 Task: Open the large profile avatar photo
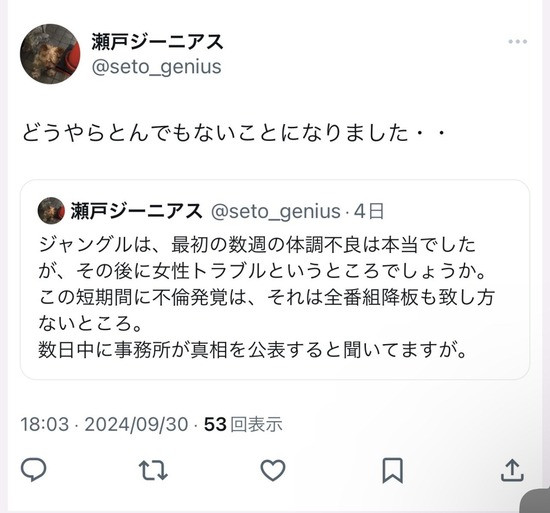pos(50,54)
